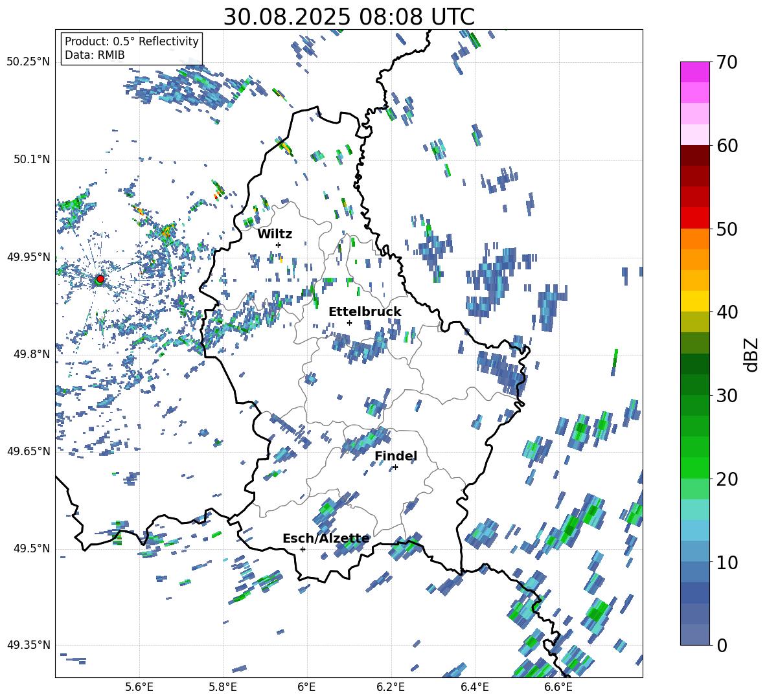
Task: Click the 20 colorbar tick value
Action: 727,479
